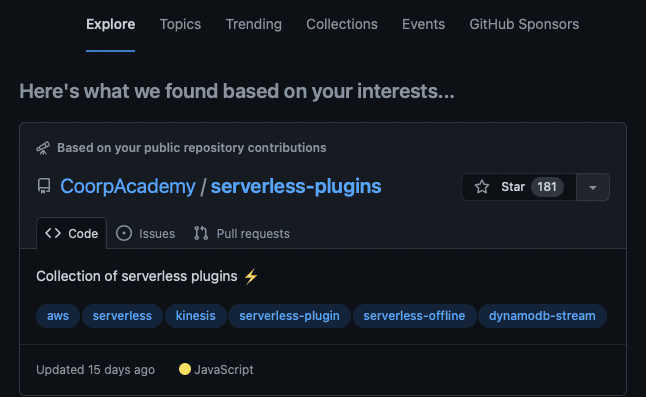Viewport: 646px width, 397px height.
Task: Click the 'Based on your public repository contributions' text
Action: pyautogui.click(x=192, y=148)
